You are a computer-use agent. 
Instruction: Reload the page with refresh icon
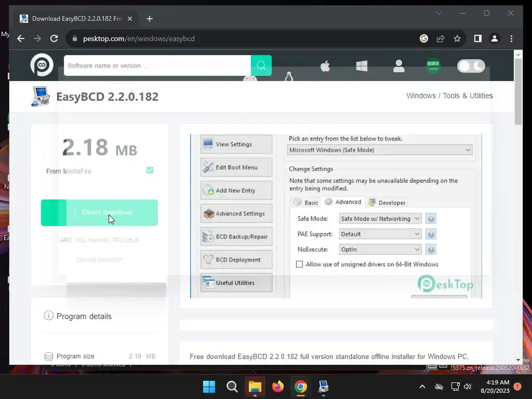pyautogui.click(x=54, y=38)
